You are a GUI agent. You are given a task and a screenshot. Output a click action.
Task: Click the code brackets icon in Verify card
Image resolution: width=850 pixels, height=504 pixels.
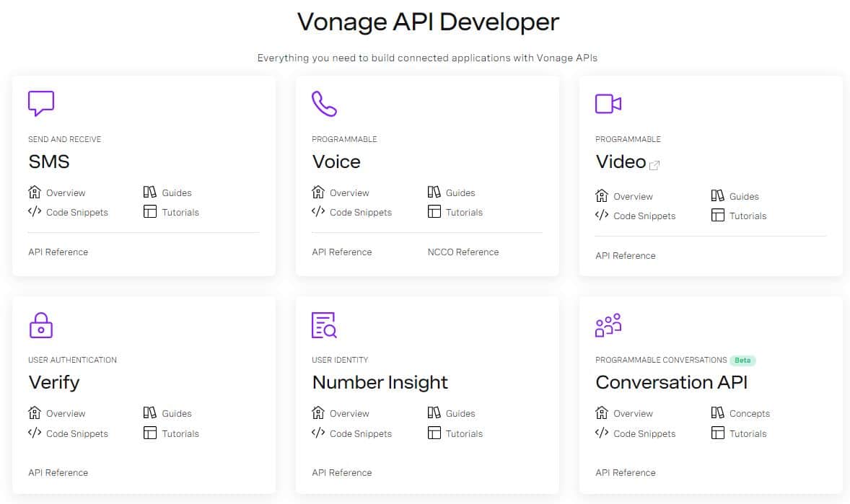coord(35,433)
